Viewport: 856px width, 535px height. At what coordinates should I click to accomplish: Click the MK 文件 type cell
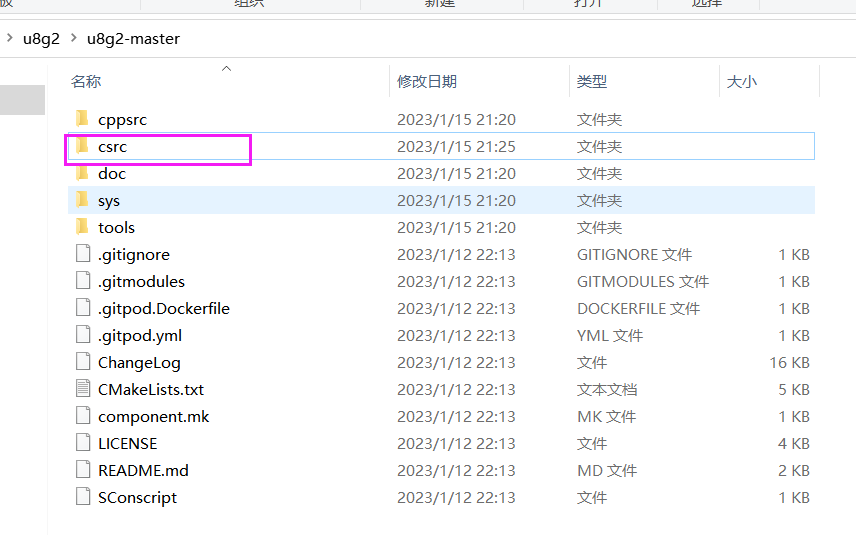[607, 417]
